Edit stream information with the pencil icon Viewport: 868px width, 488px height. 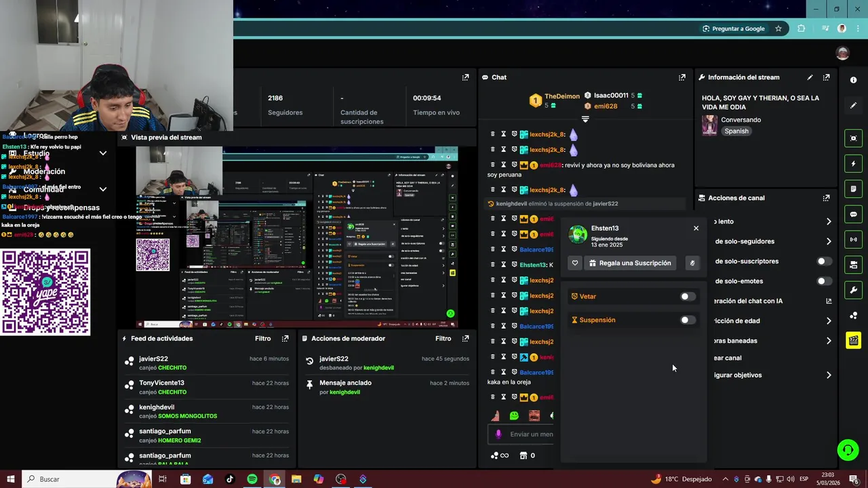[x=810, y=77]
